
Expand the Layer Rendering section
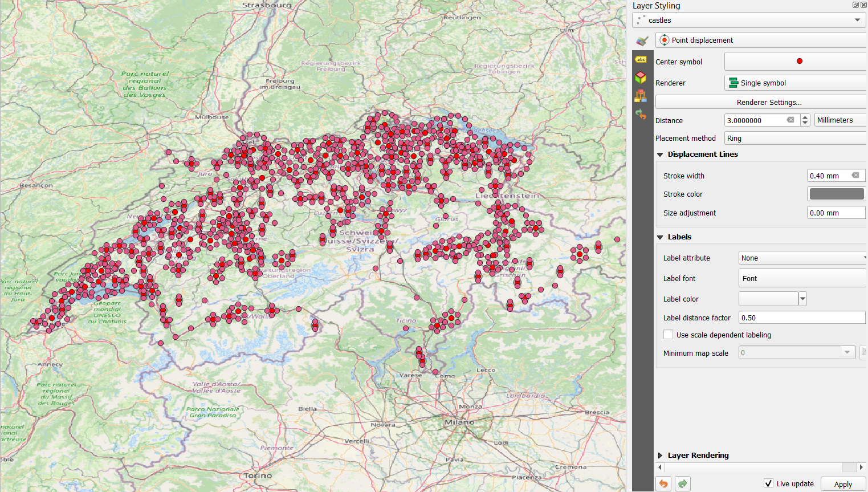[x=661, y=456]
